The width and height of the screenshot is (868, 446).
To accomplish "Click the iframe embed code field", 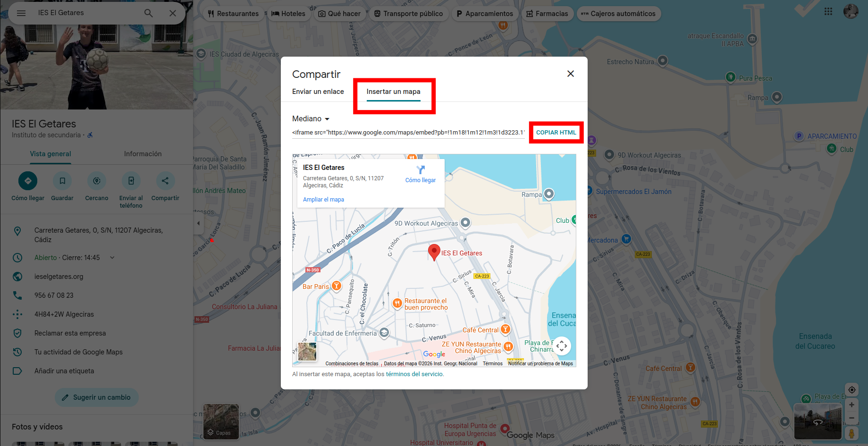I will click(x=408, y=133).
